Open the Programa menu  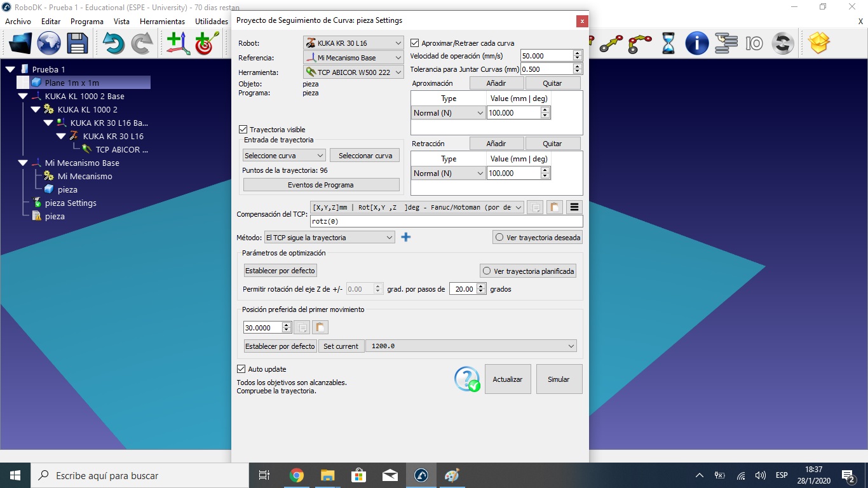tap(86, 22)
